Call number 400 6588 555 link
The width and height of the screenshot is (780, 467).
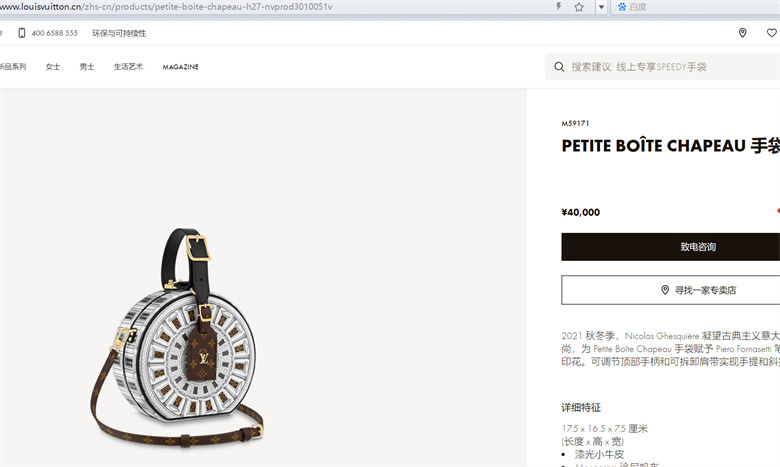[55, 33]
